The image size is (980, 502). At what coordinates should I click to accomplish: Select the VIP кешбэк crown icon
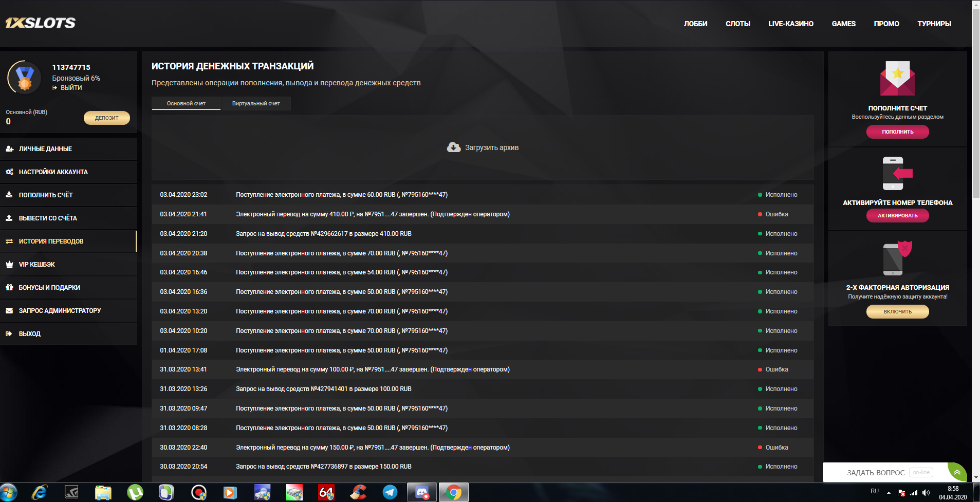click(8, 264)
